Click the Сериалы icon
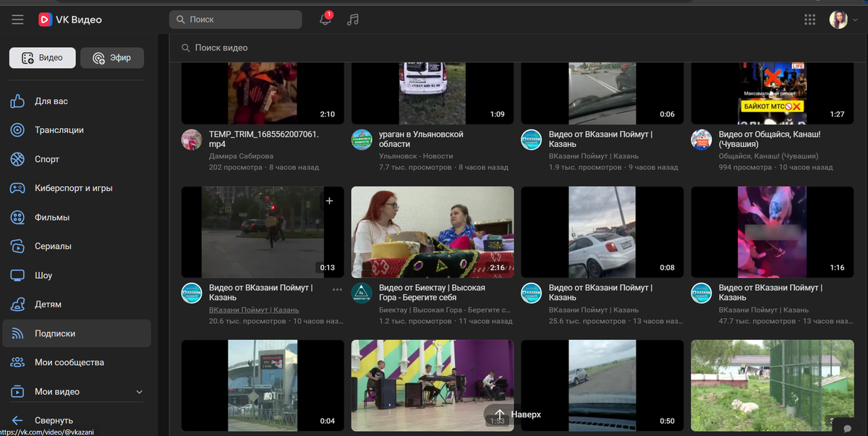Image resolution: width=868 pixels, height=436 pixels. tap(18, 246)
